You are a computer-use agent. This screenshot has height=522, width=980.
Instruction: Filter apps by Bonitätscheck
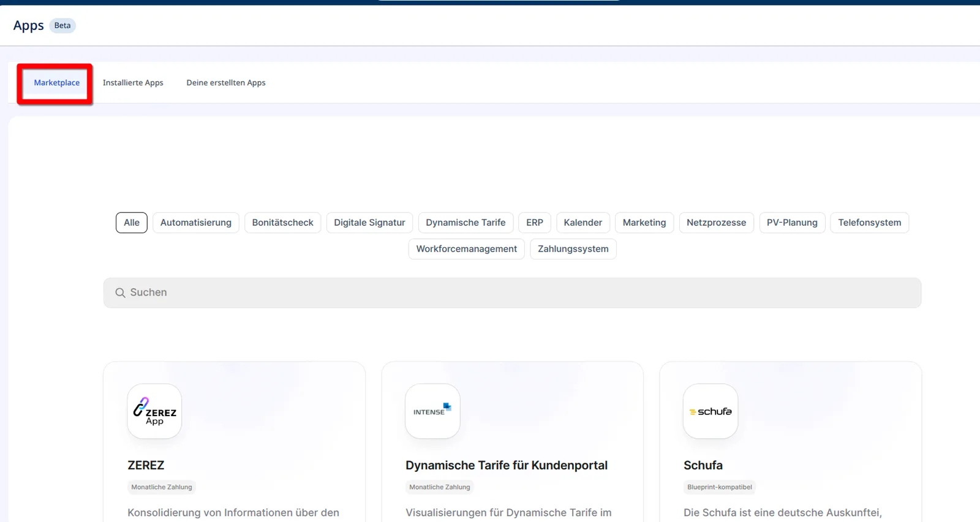pyautogui.click(x=283, y=223)
